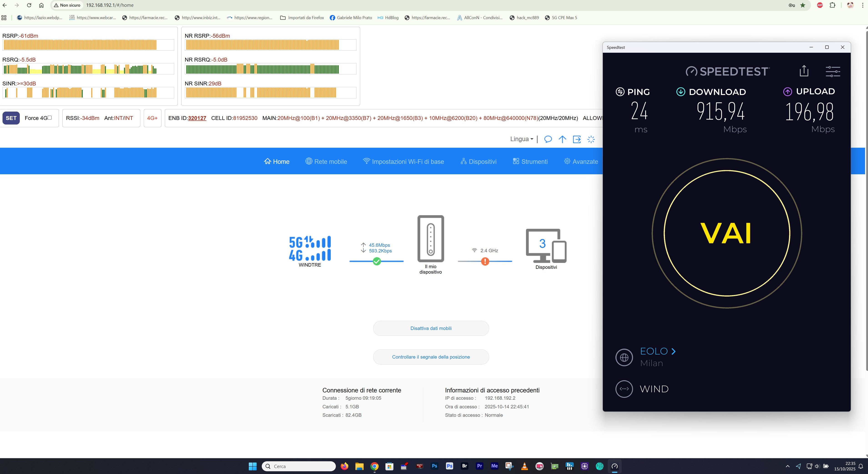
Task: Open the Speedtest settings sliders icon
Action: pyautogui.click(x=833, y=71)
